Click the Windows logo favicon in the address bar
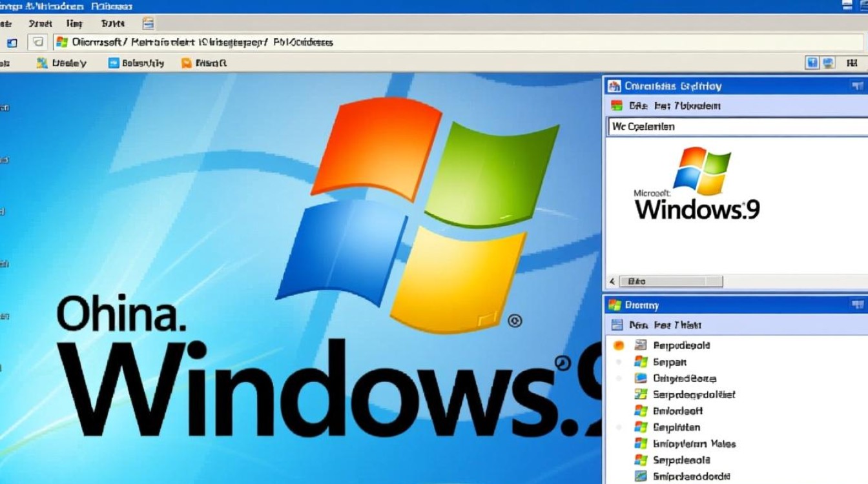 point(62,41)
